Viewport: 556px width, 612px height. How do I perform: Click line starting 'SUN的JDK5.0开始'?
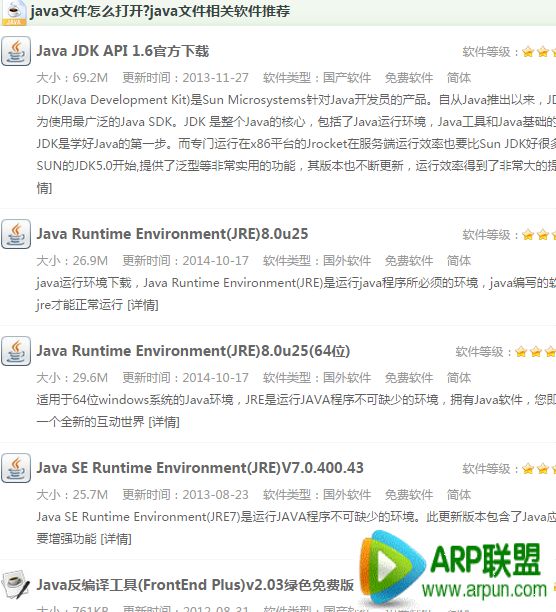click(296, 166)
